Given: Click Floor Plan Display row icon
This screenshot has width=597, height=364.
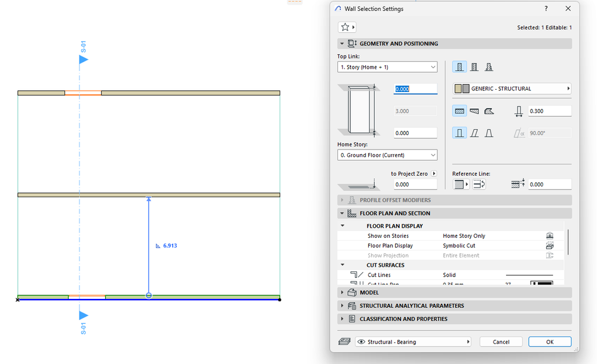Looking at the screenshot, I should point(549,246).
